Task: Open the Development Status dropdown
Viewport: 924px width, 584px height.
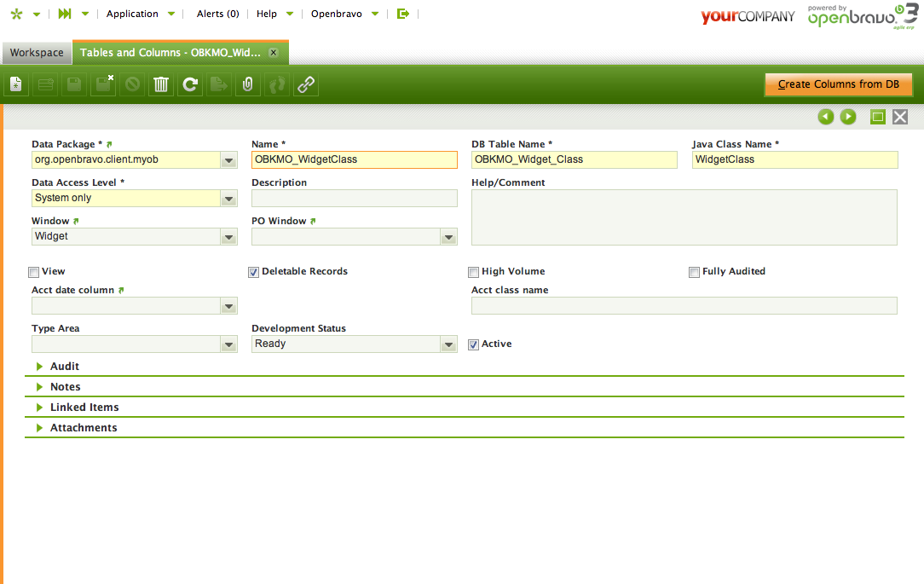Action: point(448,344)
